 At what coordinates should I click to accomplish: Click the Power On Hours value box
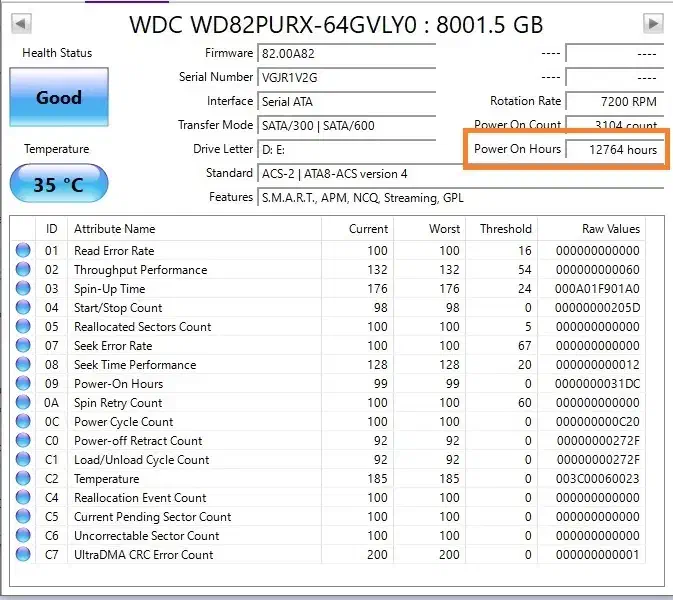(613, 150)
